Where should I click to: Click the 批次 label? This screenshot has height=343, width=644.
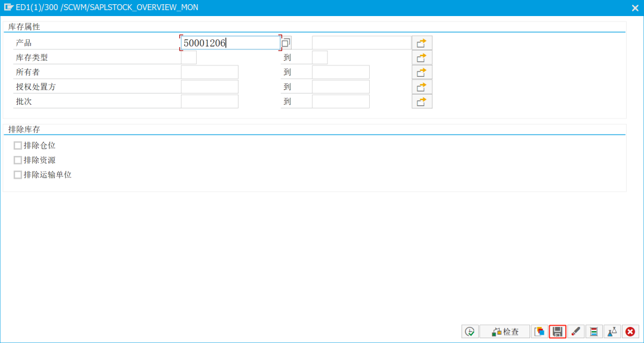[x=24, y=102]
